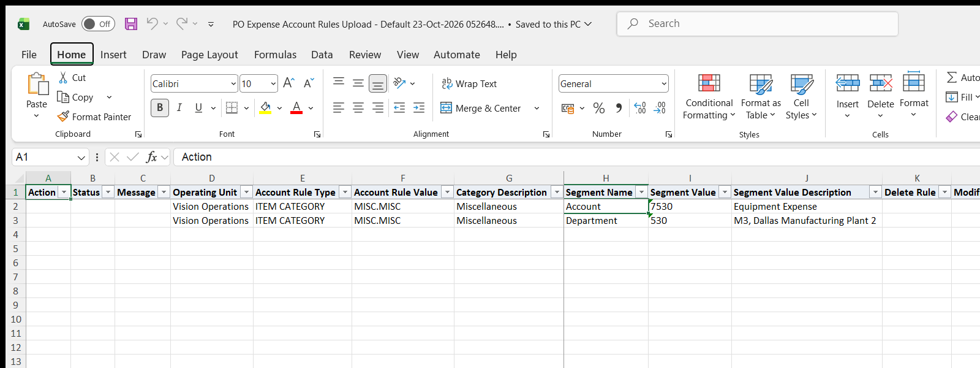Click the formula bar containing Action

pos(576,157)
